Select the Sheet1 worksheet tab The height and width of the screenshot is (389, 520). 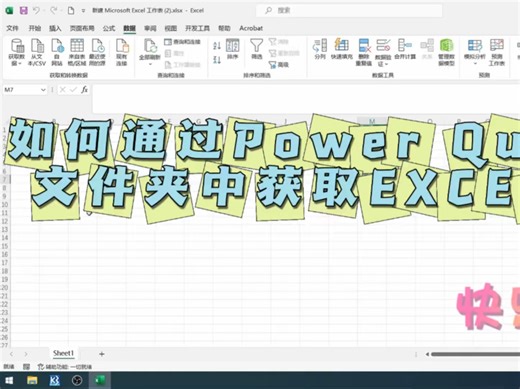63,353
